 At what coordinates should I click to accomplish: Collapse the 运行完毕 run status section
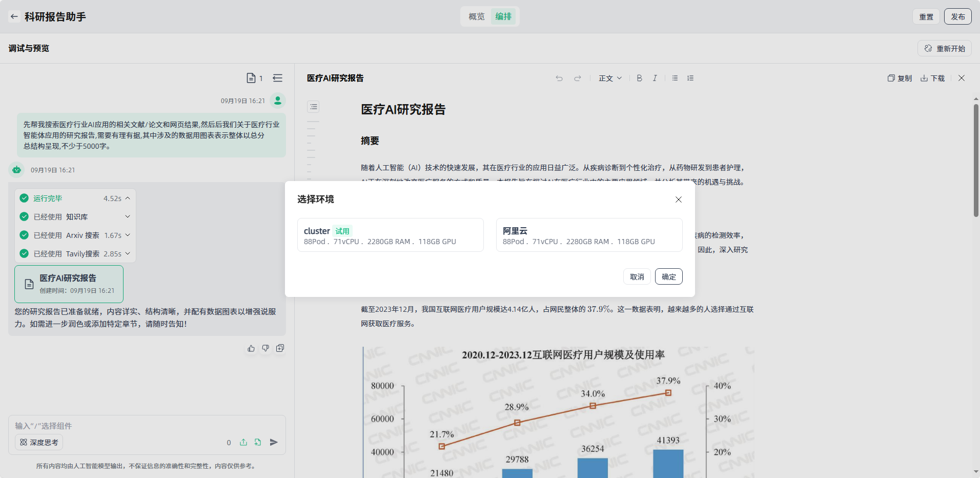pos(128,198)
